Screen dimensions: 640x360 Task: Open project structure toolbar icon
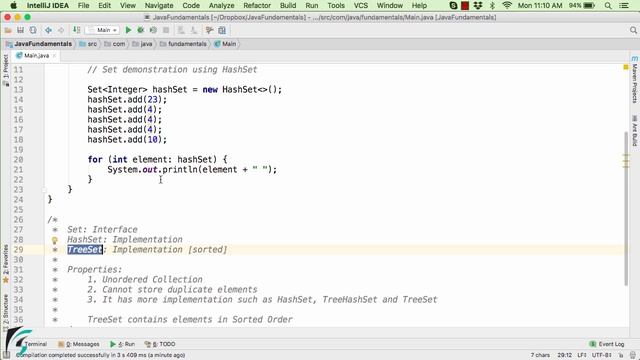click(x=209, y=30)
